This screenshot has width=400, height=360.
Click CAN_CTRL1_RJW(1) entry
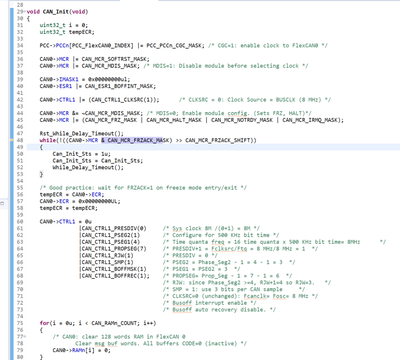(x=108, y=255)
